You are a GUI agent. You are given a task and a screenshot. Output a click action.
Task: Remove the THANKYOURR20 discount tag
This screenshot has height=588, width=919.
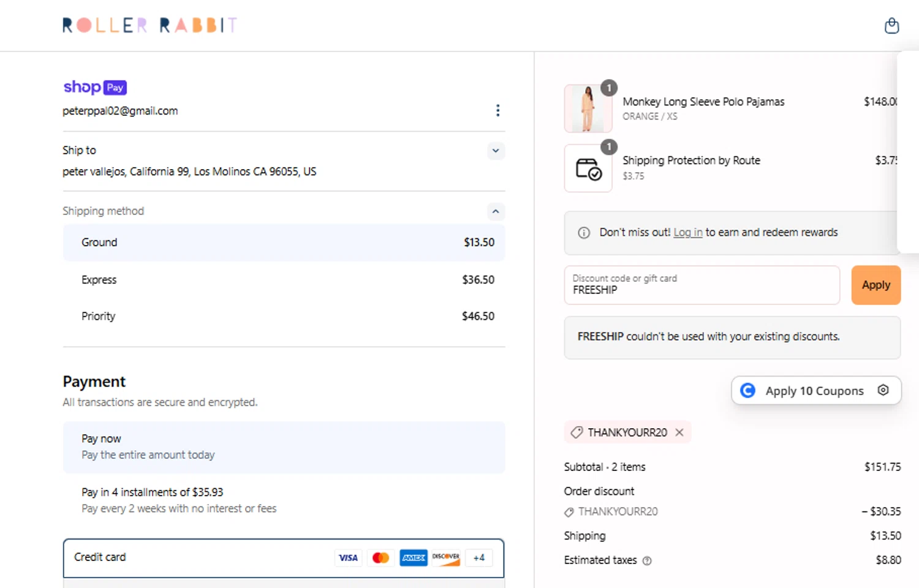click(679, 432)
